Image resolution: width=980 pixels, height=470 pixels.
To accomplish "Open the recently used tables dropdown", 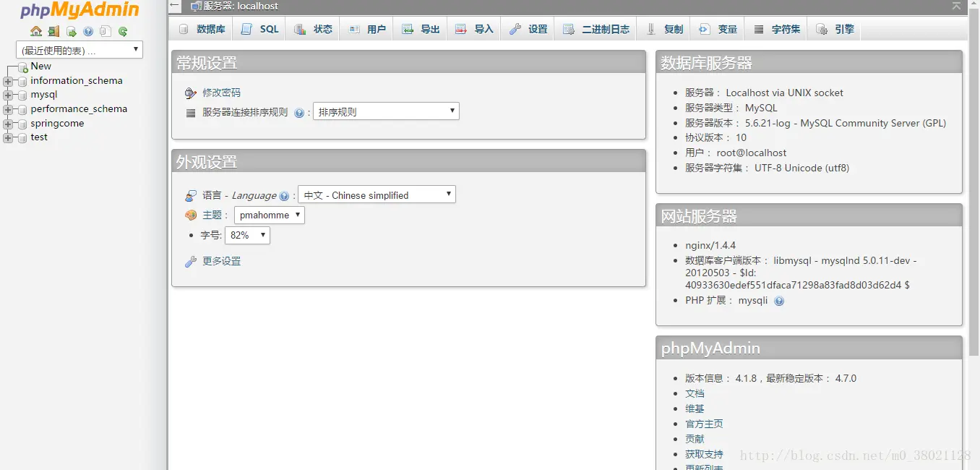I will 79,50.
